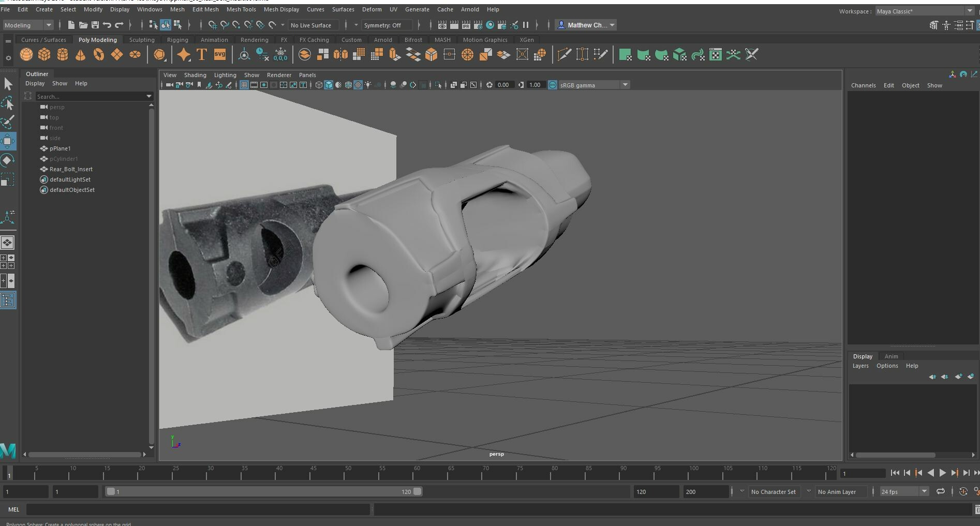Toggle the viewport grid display
The width and height of the screenshot is (980, 526).
pos(244,85)
